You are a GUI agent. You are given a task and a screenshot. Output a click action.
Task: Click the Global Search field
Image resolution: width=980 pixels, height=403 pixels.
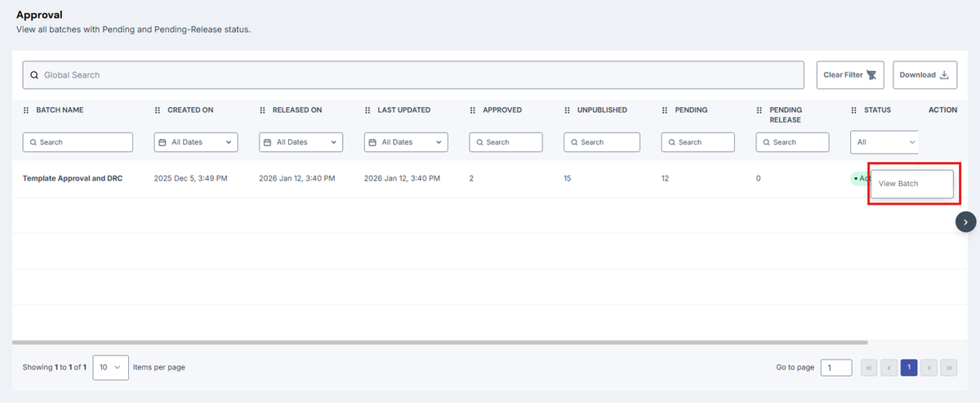413,75
